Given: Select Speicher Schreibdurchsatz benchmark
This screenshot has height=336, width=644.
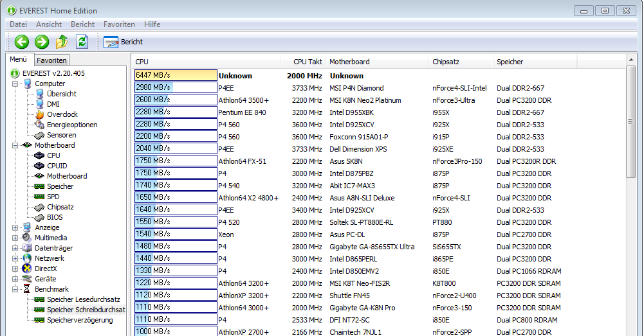Looking at the screenshot, I should coord(86,310).
